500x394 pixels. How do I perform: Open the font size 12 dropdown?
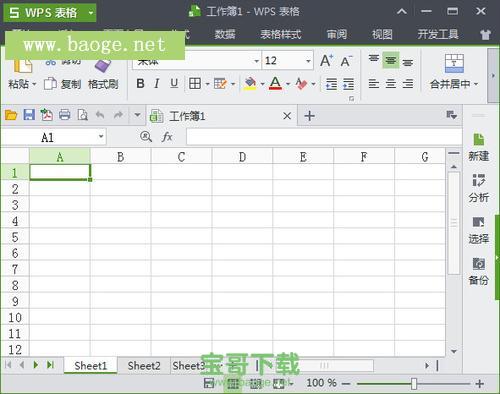[308, 61]
